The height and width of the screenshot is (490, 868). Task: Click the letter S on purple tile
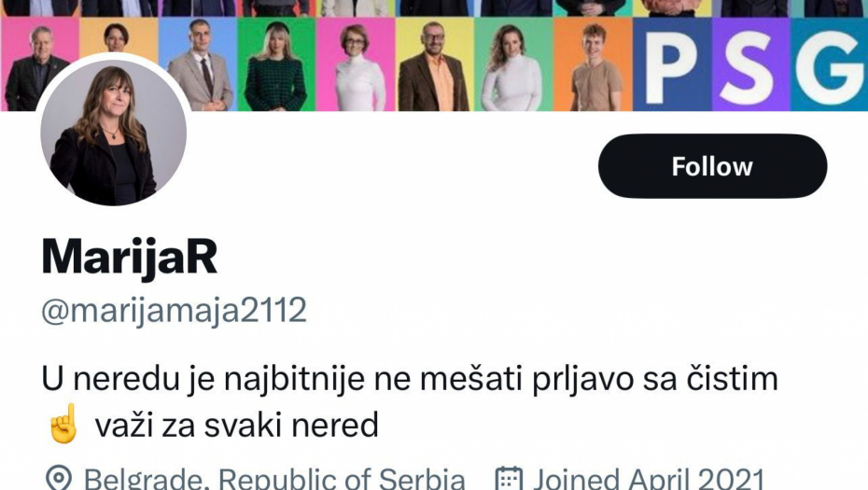[750, 65]
